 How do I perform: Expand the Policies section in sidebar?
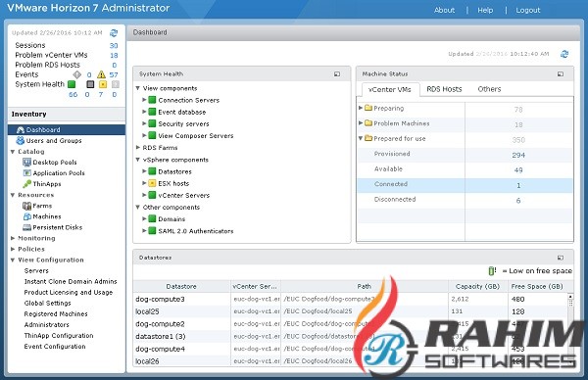13,249
